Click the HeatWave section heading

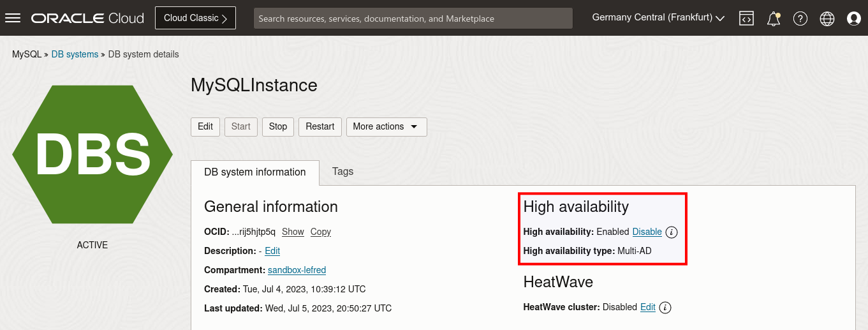[558, 281]
